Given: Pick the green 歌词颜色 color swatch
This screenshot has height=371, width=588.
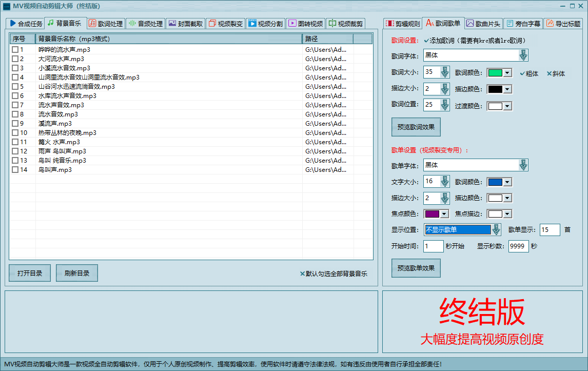Looking at the screenshot, I should point(495,73).
